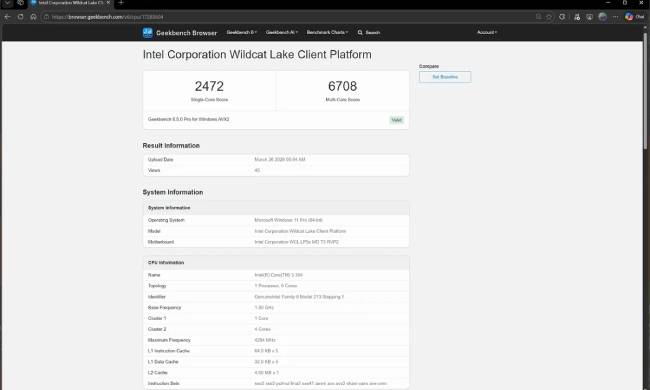The image size is (650, 390).
Task: Click the Operating System row label
Action: point(166,220)
